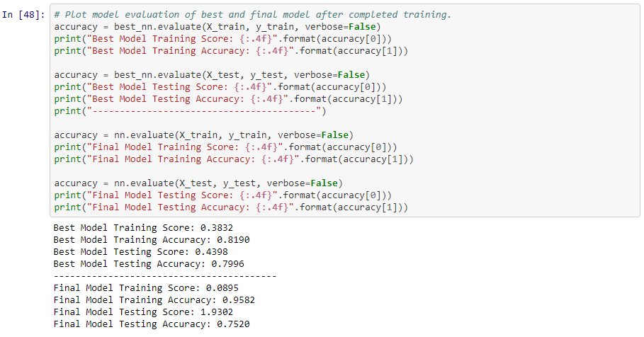Click the output line showing Training Score 0.3832
This screenshot has height=337, width=644.
pyautogui.click(x=143, y=227)
